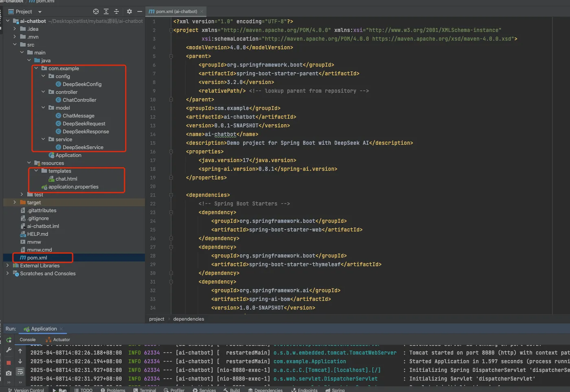Image resolution: width=570 pixels, height=392 pixels.
Task: Close the pom.xml editor tab
Action: tap(202, 11)
